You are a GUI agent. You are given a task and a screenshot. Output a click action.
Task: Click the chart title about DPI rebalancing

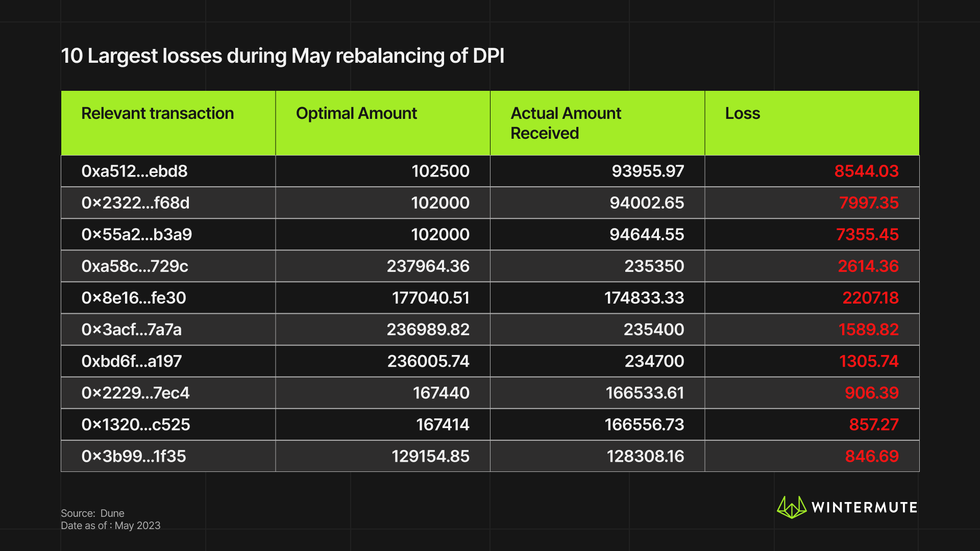tap(282, 56)
